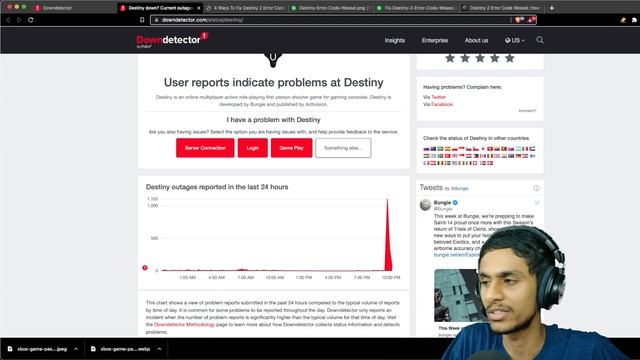The width and height of the screenshot is (640, 360).
Task: Click 'I have a problem with Destiny' heading
Action: pyautogui.click(x=273, y=120)
